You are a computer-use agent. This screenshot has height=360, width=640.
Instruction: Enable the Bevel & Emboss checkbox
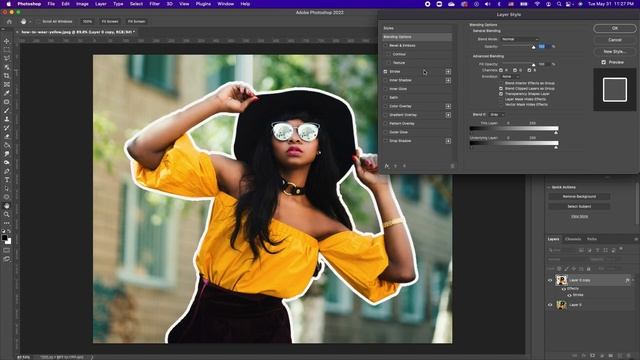[385, 46]
